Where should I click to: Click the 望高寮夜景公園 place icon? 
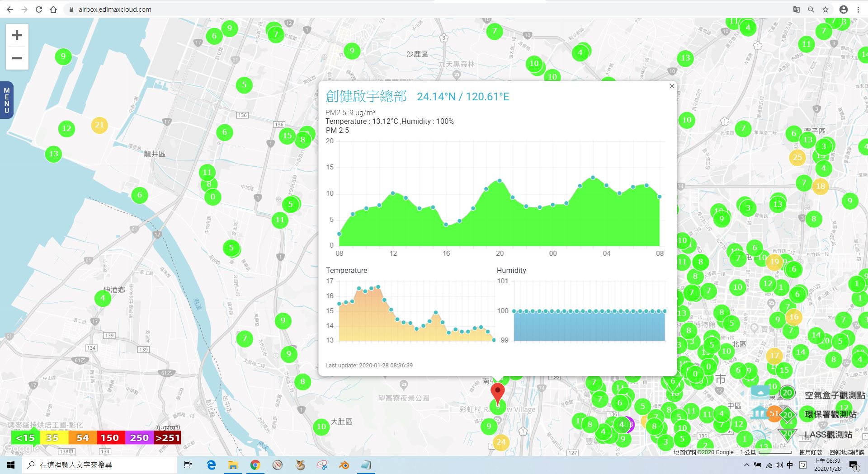(404, 385)
